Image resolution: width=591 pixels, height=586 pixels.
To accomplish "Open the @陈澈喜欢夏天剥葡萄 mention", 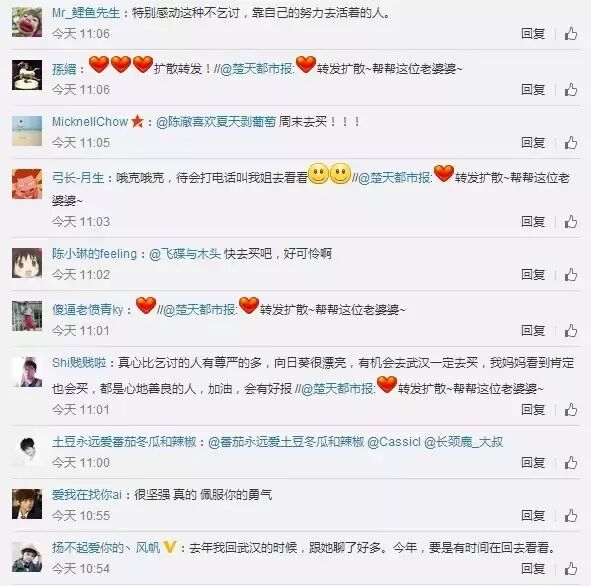I will click(216, 122).
